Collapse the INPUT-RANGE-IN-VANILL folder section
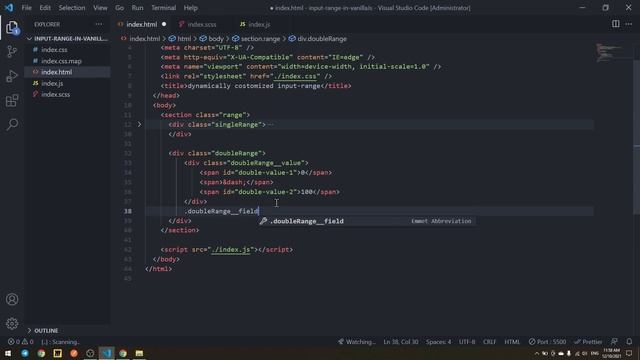 (67, 38)
